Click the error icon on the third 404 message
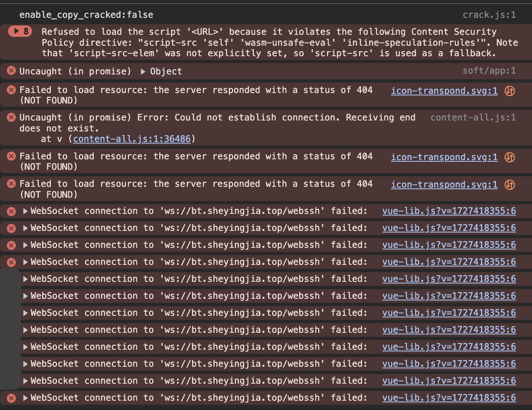 (x=11, y=184)
